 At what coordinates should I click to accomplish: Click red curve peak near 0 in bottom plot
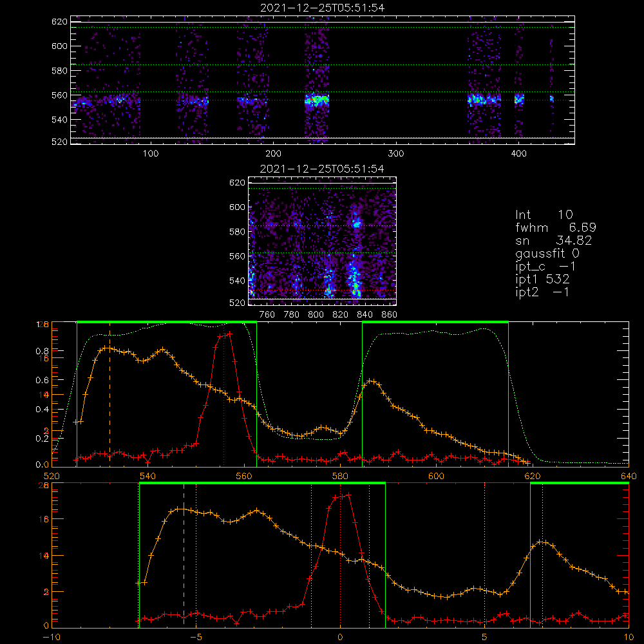(349, 495)
